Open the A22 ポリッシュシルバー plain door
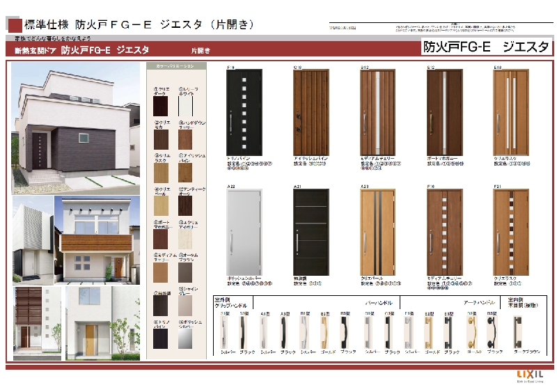The width and height of the screenshot is (557, 392). pyautogui.click(x=244, y=232)
